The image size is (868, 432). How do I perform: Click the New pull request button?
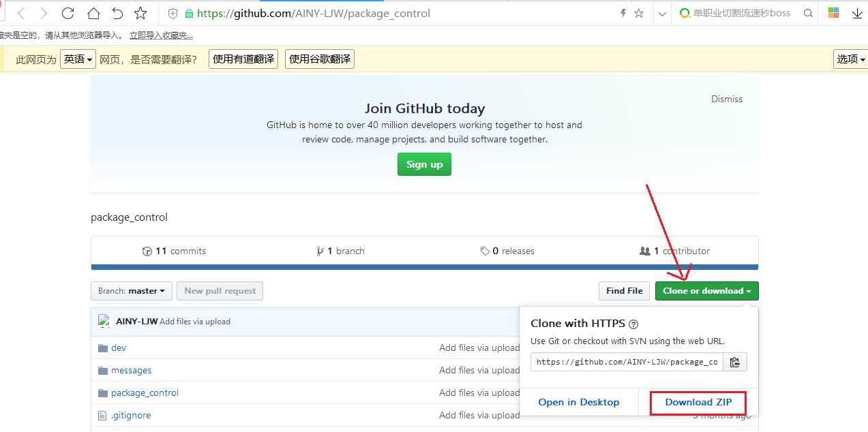(x=220, y=291)
